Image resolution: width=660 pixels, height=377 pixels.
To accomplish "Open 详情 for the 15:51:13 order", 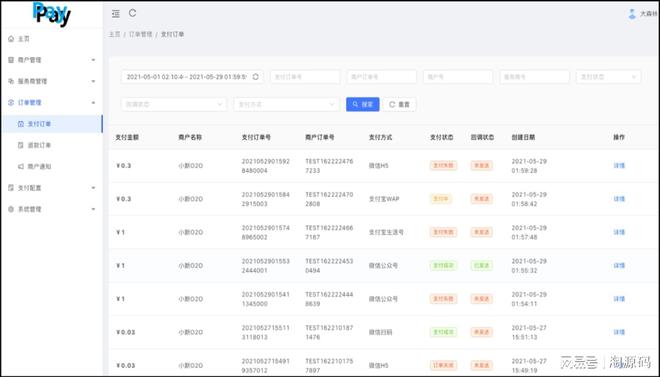I will 619,332.
